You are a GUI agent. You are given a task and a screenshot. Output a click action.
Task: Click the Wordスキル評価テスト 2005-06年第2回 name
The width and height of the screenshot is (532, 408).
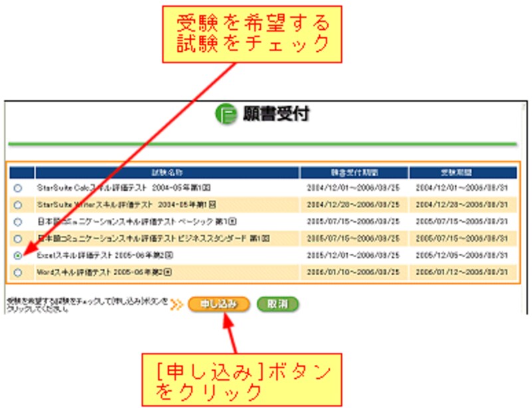tap(104, 272)
